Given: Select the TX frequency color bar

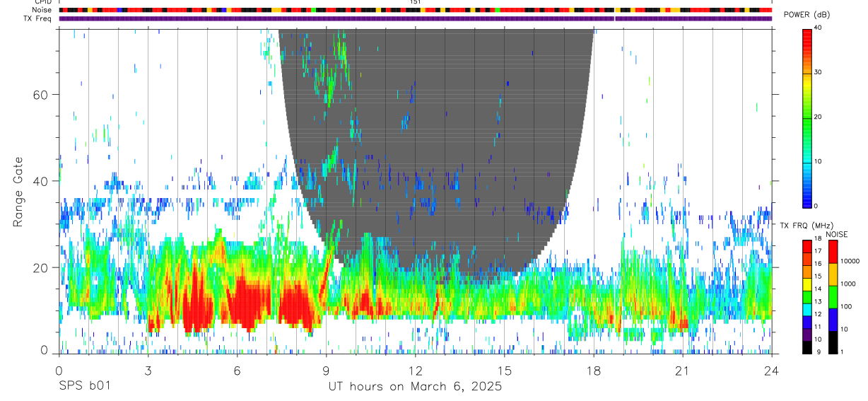Looking at the screenshot, I should pyautogui.click(x=807, y=296).
